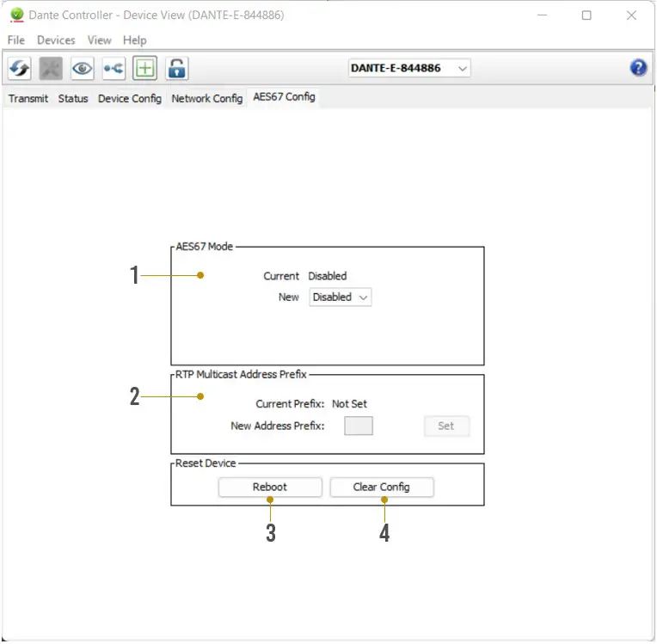657x644 pixels.
Task: Minimize the Dante Controller window
Action: 542,15
